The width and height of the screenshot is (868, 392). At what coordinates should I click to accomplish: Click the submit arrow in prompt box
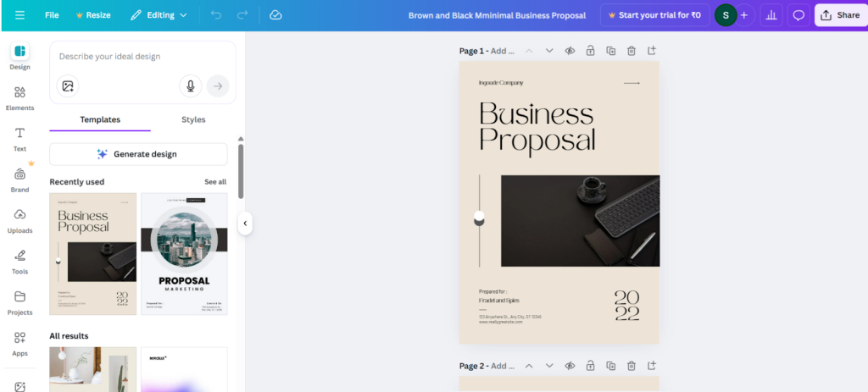[218, 86]
